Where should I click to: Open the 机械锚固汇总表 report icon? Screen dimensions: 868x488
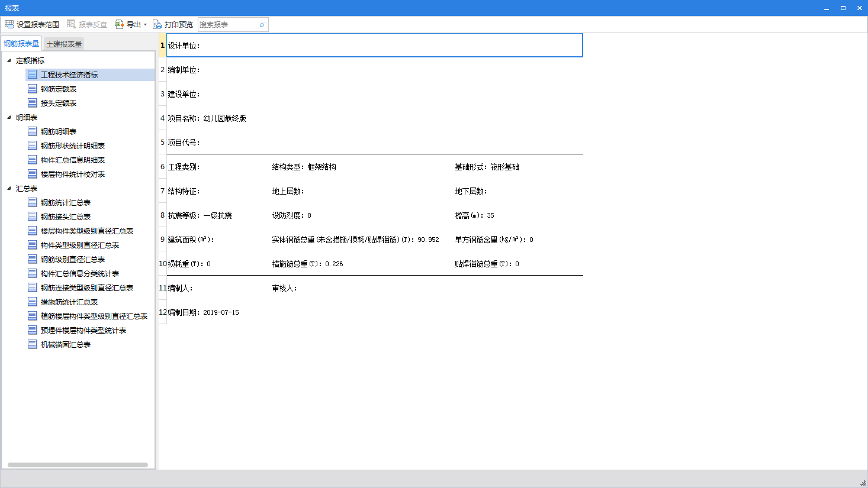pos(33,344)
